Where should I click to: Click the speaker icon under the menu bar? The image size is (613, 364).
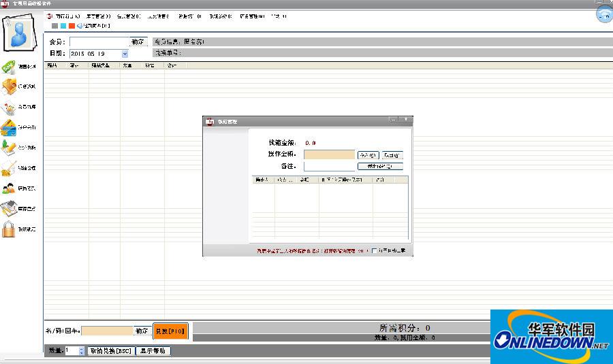click(80, 26)
